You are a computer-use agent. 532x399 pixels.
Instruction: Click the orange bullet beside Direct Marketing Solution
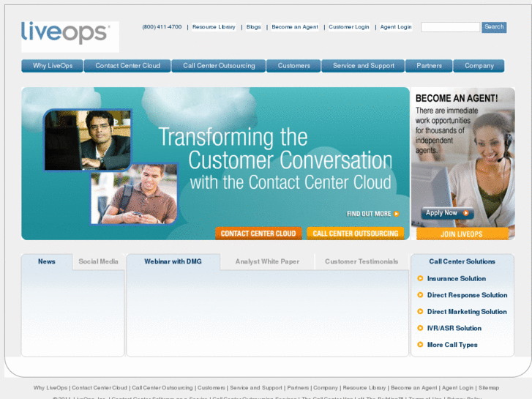[420, 311]
